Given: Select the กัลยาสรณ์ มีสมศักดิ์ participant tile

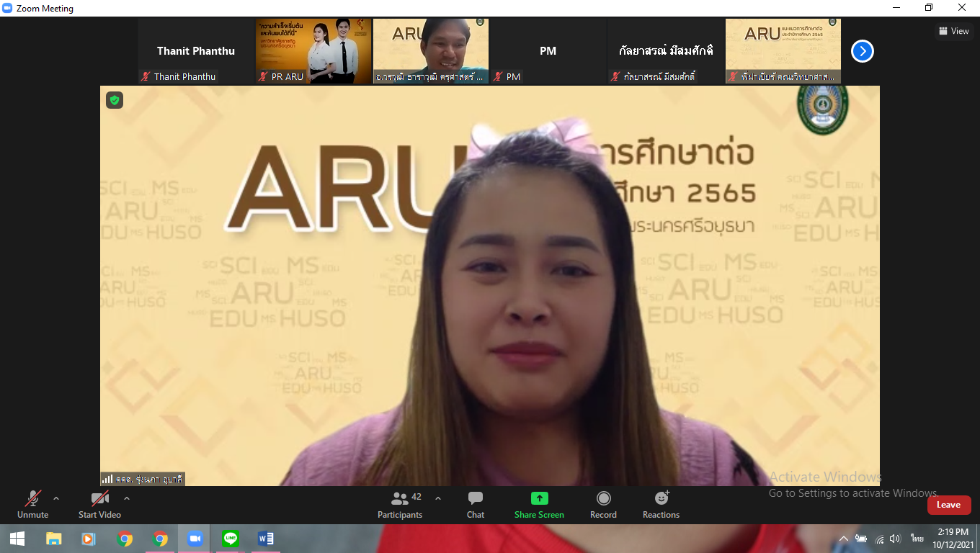Looking at the screenshot, I should click(666, 51).
